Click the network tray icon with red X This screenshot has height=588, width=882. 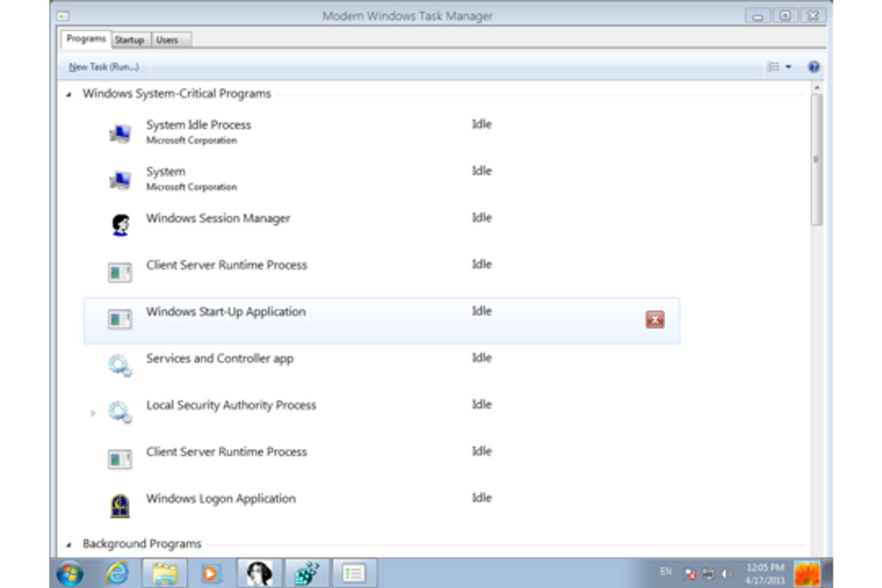click(690, 574)
